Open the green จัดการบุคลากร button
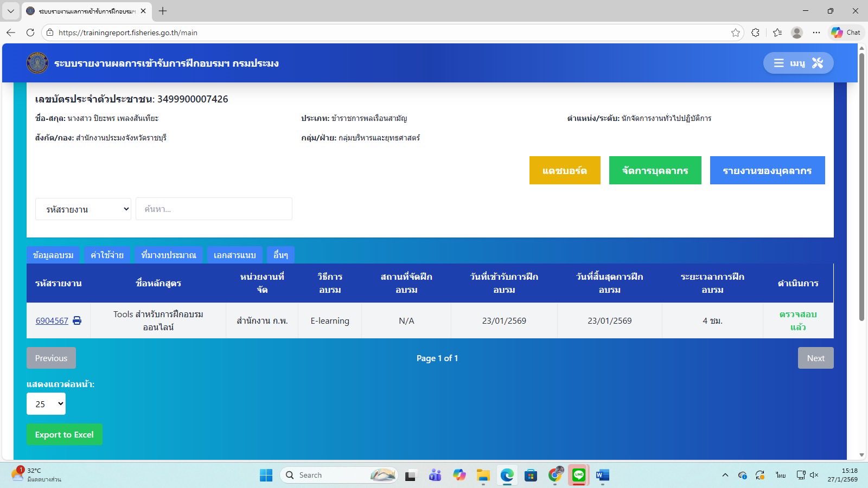The image size is (868, 488). [x=655, y=170]
